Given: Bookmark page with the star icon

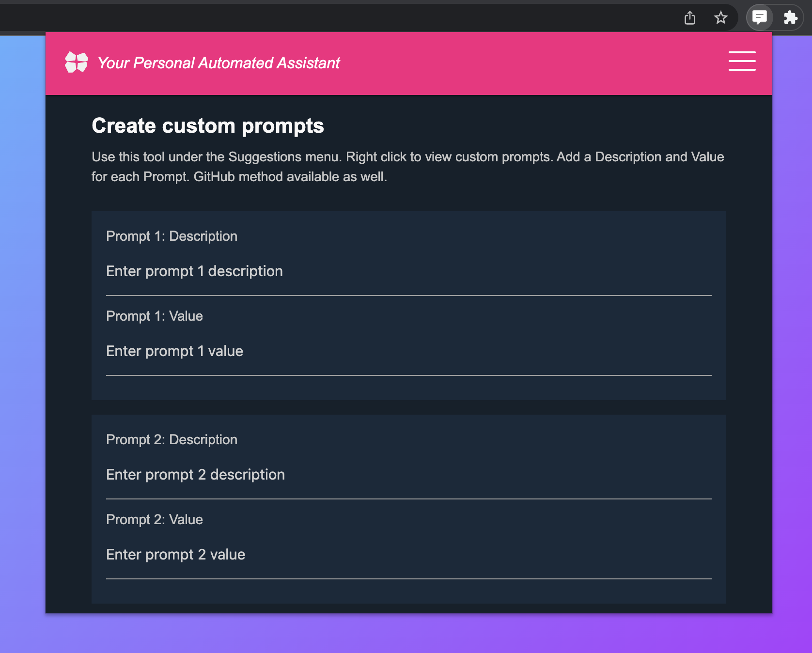Looking at the screenshot, I should (721, 18).
